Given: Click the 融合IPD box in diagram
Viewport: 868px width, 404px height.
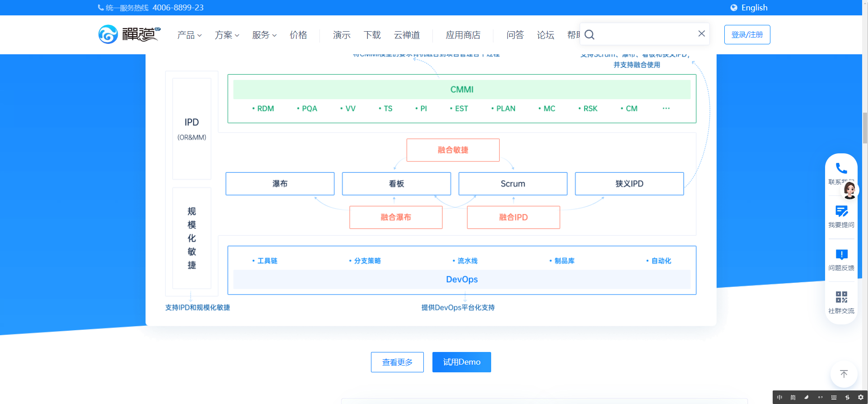Looking at the screenshot, I should (513, 217).
